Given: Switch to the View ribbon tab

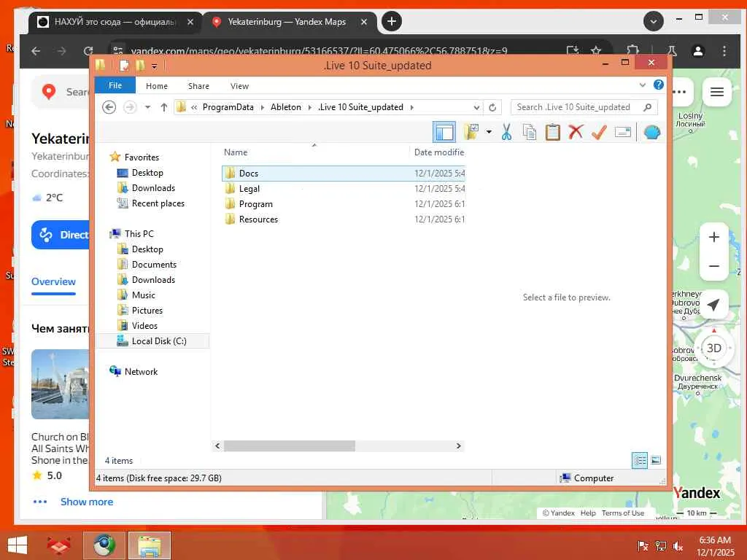Looking at the screenshot, I should click(x=239, y=86).
